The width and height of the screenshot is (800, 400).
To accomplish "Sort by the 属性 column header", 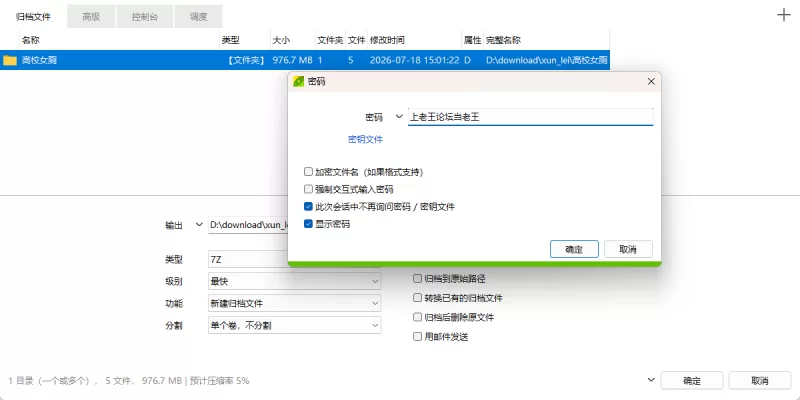I will pyautogui.click(x=472, y=40).
